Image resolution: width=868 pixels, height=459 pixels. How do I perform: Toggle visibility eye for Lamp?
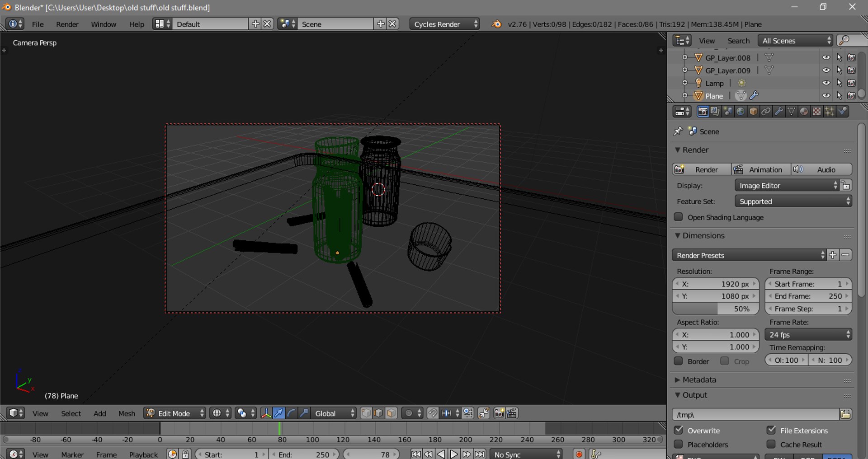pyautogui.click(x=826, y=83)
